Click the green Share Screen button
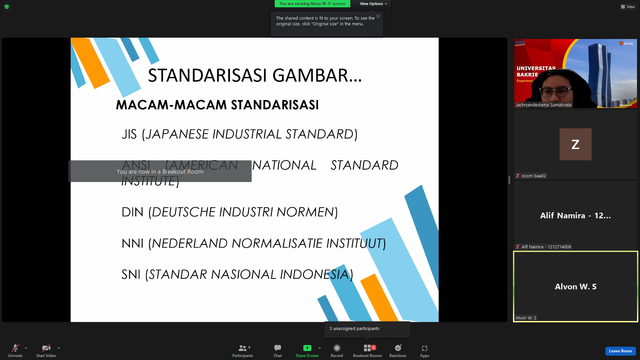The width and height of the screenshot is (640, 360). [307, 350]
